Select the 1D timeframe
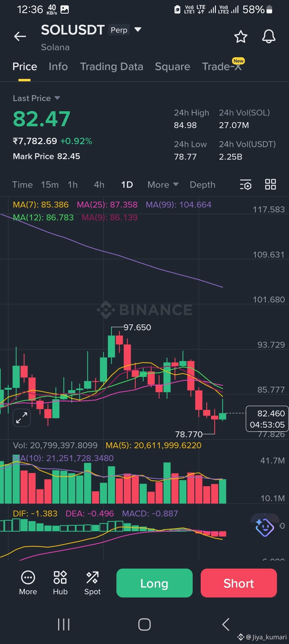The width and height of the screenshot is (289, 644). [127, 185]
